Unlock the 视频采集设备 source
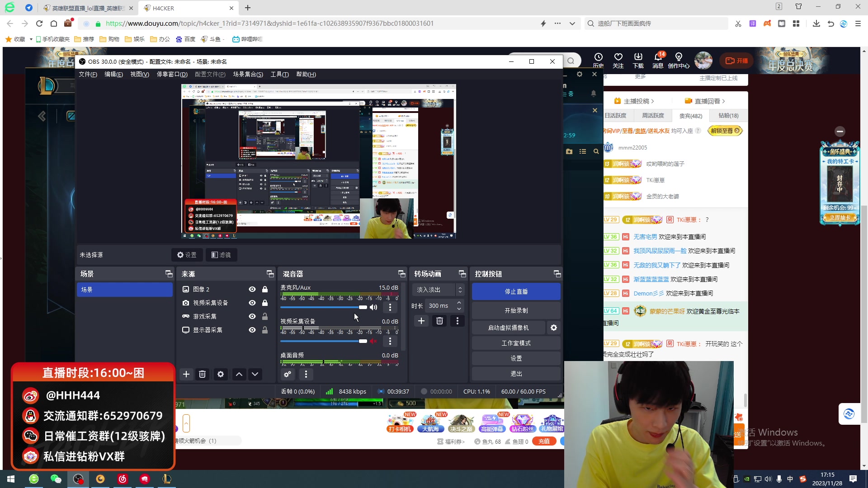The height and width of the screenshot is (488, 868). coord(265,303)
